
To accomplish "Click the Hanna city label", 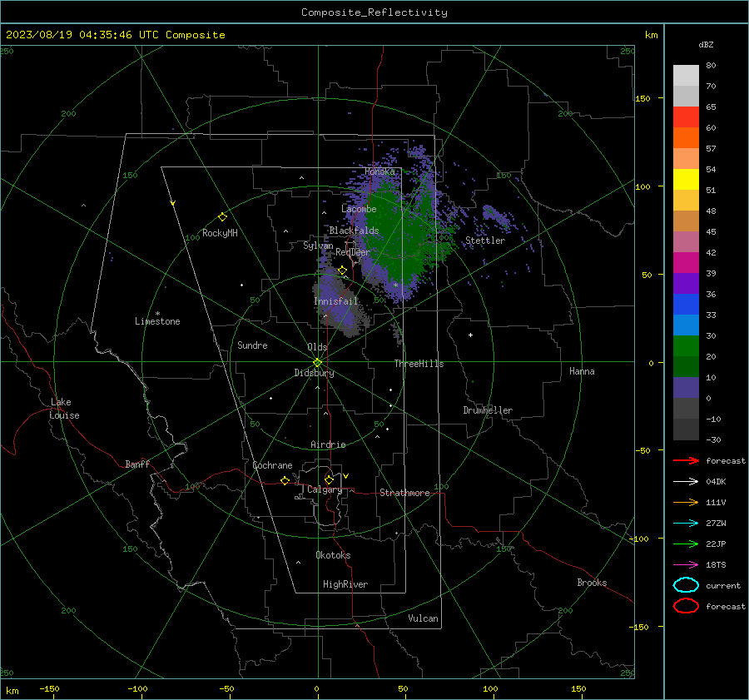I will click(582, 371).
